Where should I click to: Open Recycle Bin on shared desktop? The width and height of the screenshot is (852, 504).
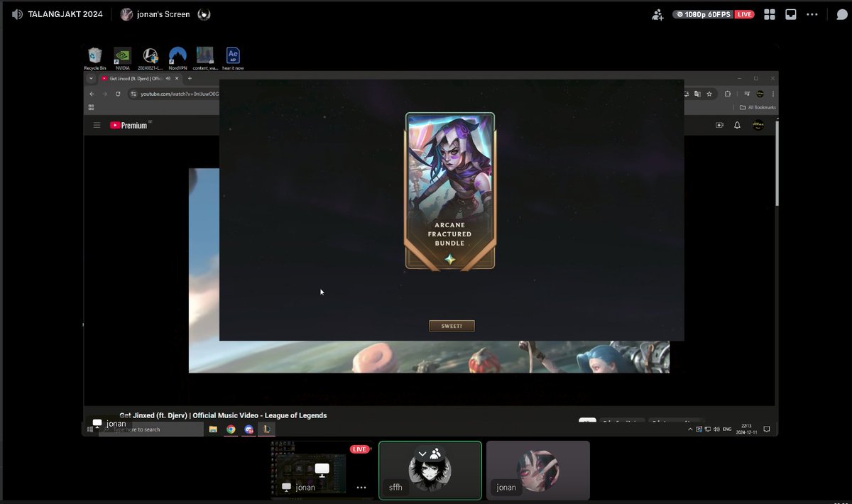95,58
